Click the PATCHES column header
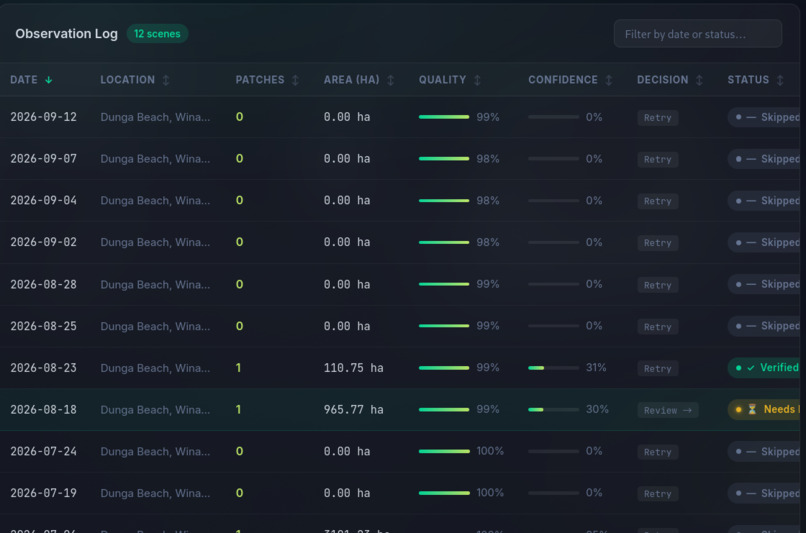 tap(260, 80)
